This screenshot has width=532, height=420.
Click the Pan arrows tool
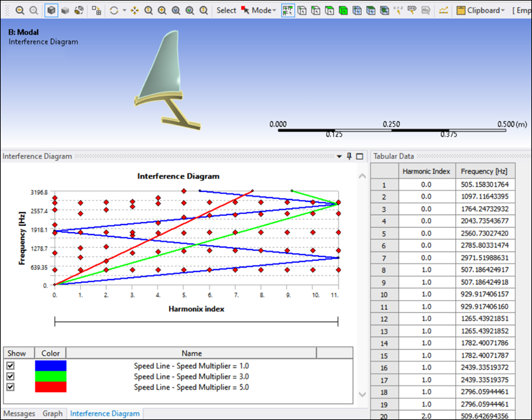[x=134, y=11]
